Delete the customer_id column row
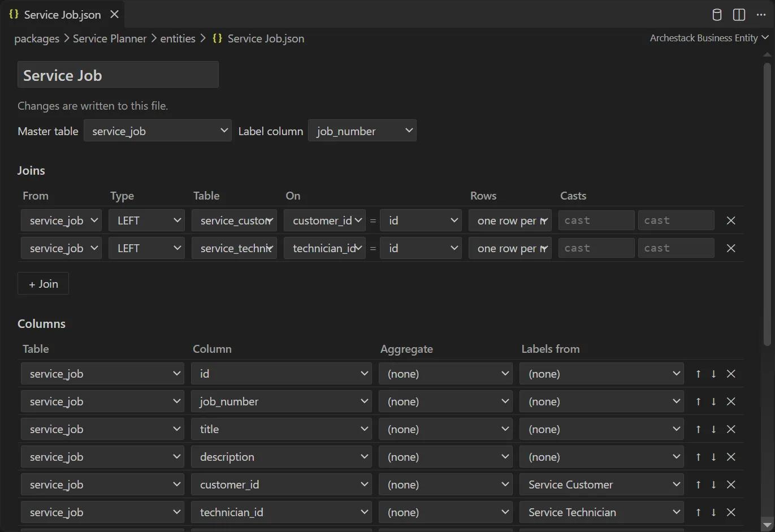775x532 pixels. click(731, 485)
